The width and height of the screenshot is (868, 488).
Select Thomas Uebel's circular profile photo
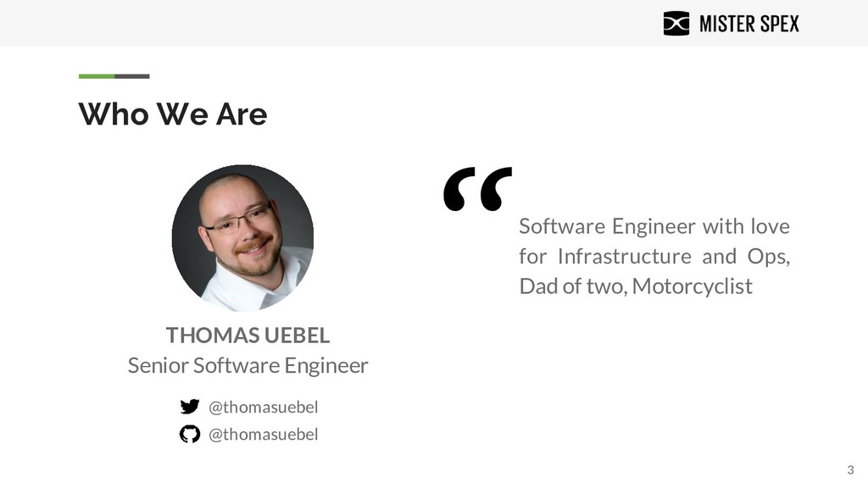click(242, 237)
